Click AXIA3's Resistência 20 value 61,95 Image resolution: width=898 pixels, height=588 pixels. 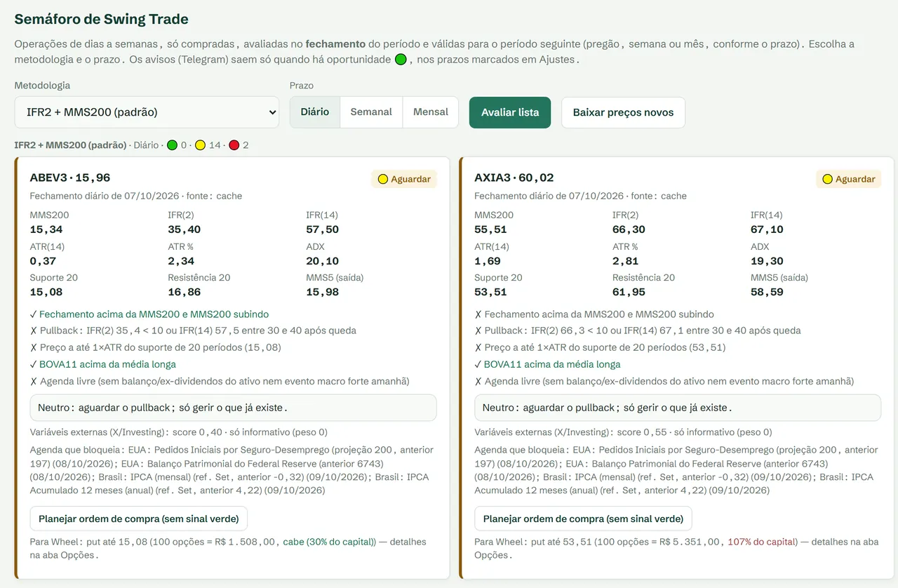[629, 292]
